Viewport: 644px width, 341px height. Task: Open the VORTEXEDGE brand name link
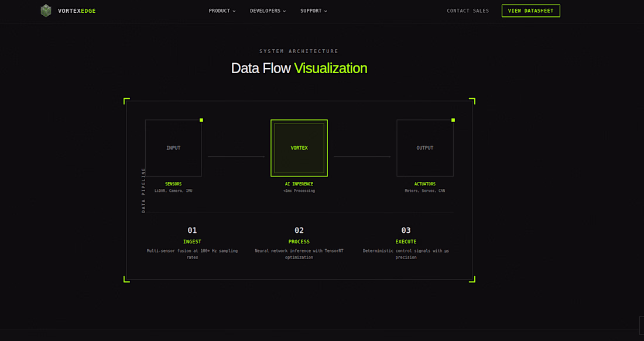77,11
